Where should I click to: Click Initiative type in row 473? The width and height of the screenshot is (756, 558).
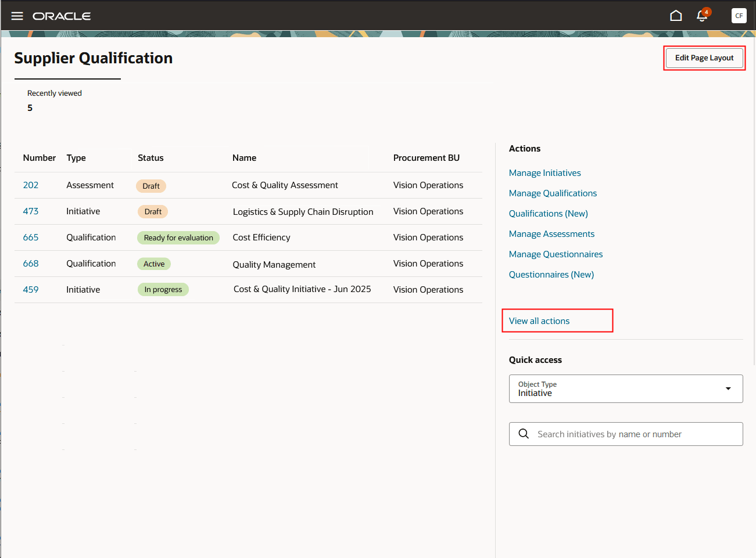pyautogui.click(x=83, y=211)
